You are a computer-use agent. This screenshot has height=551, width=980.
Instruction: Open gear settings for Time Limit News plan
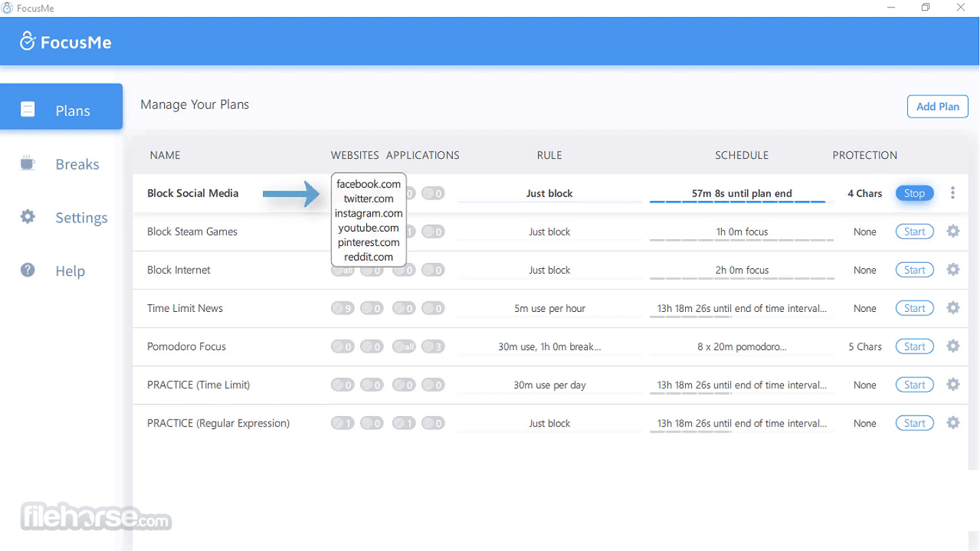click(x=953, y=308)
